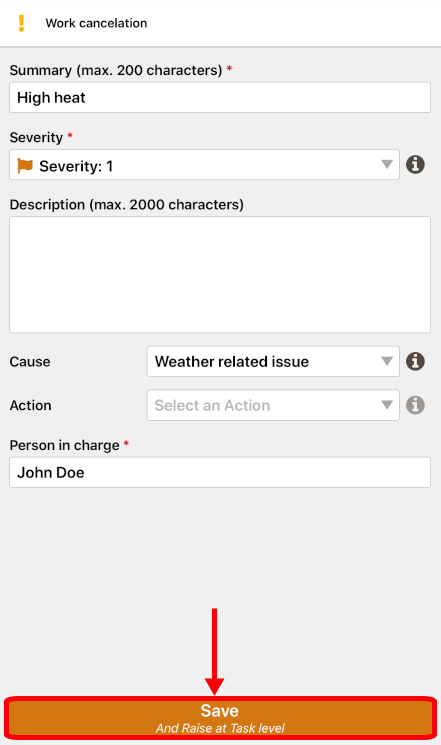The image size is (441, 745).
Task: Expand the Severity dropdown arrow
Action: coord(387,164)
